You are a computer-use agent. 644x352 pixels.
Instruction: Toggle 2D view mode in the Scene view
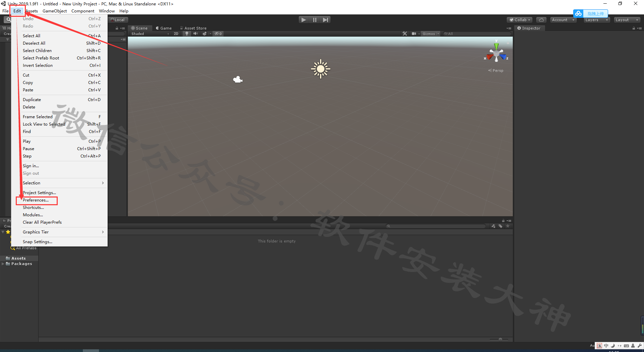click(x=176, y=34)
